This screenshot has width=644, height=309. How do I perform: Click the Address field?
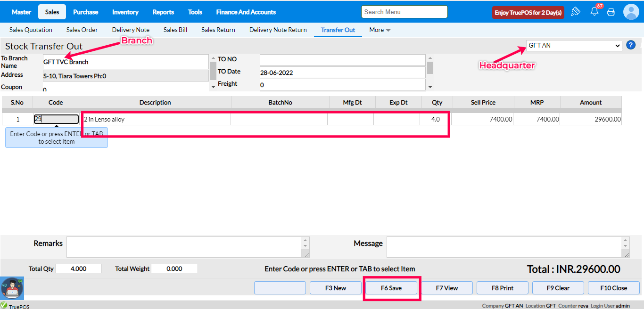pyautogui.click(x=126, y=76)
